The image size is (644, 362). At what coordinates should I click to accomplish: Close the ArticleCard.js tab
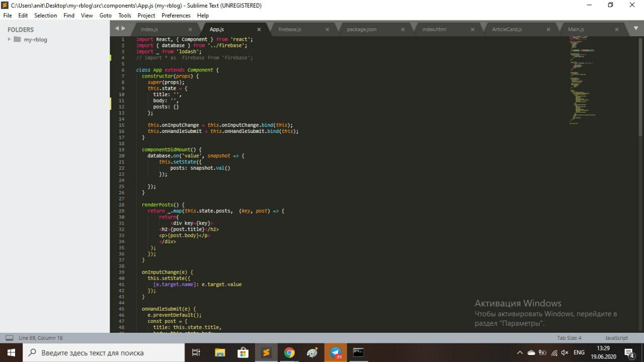(548, 30)
